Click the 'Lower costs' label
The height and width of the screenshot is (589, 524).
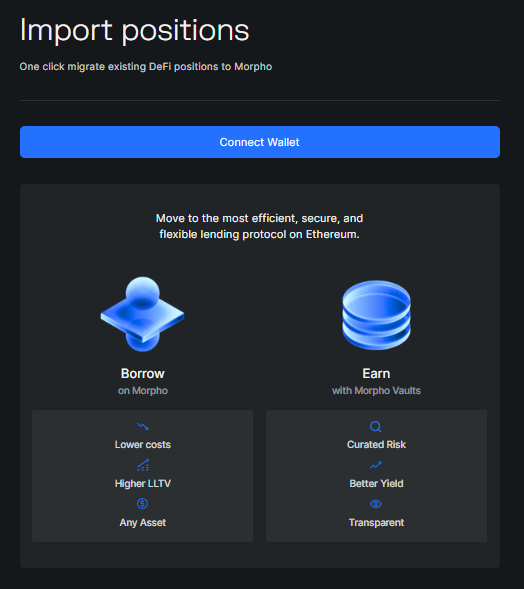tap(143, 444)
